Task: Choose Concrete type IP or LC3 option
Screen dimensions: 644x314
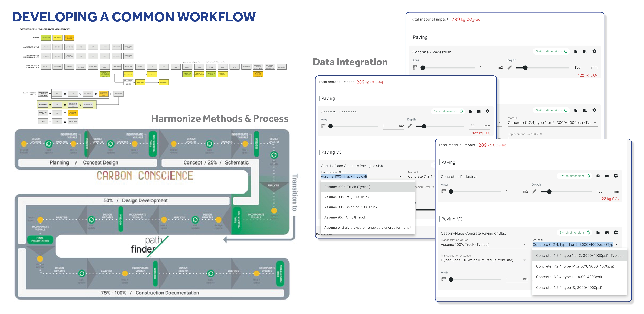Action: (575, 266)
